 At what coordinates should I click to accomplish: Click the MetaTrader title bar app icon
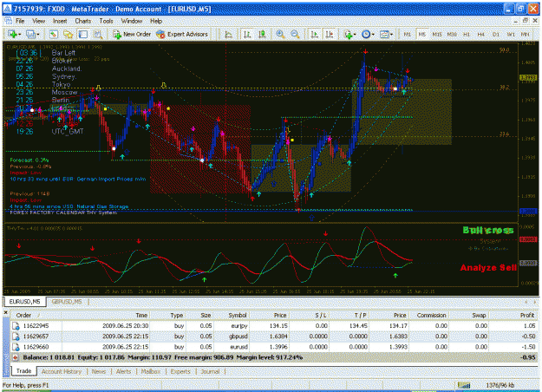[x=7, y=9]
